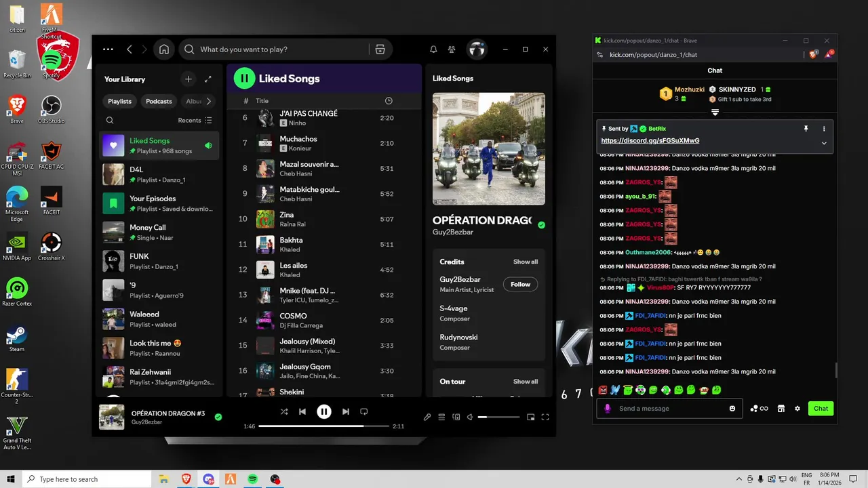Toggle Lyrics microphone icon in player
Screen dimensions: 868x488
pos(427,418)
